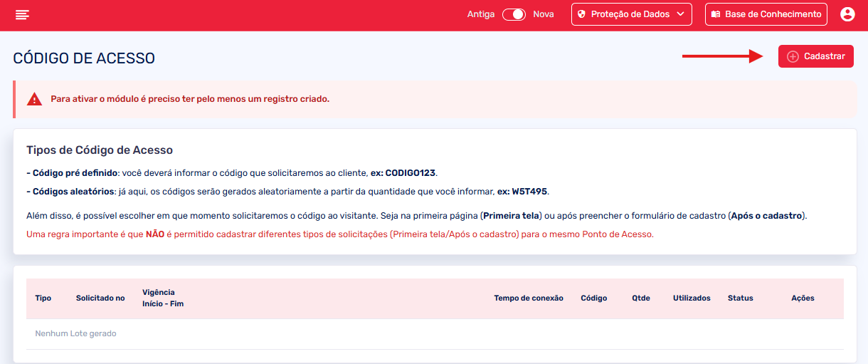Click the Status column header
The image size is (868, 364).
coord(740,298)
